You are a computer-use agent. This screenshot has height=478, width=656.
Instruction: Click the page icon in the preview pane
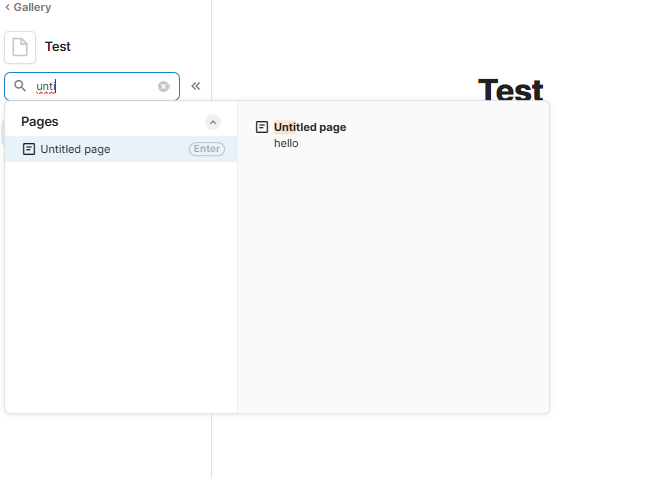click(x=262, y=127)
